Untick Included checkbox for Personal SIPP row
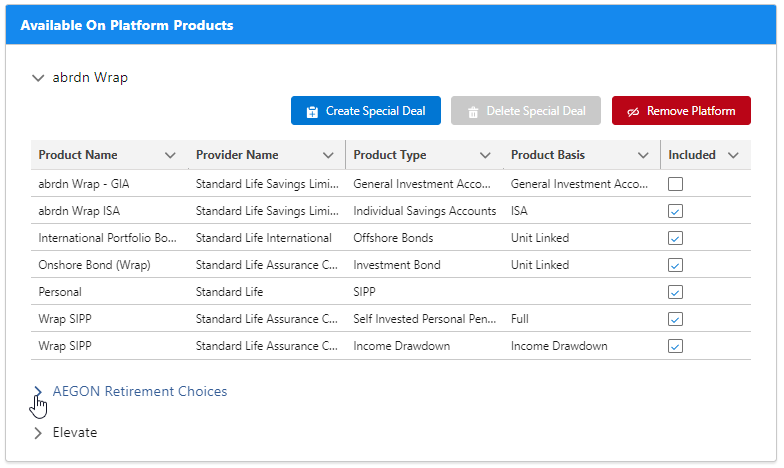 676,292
